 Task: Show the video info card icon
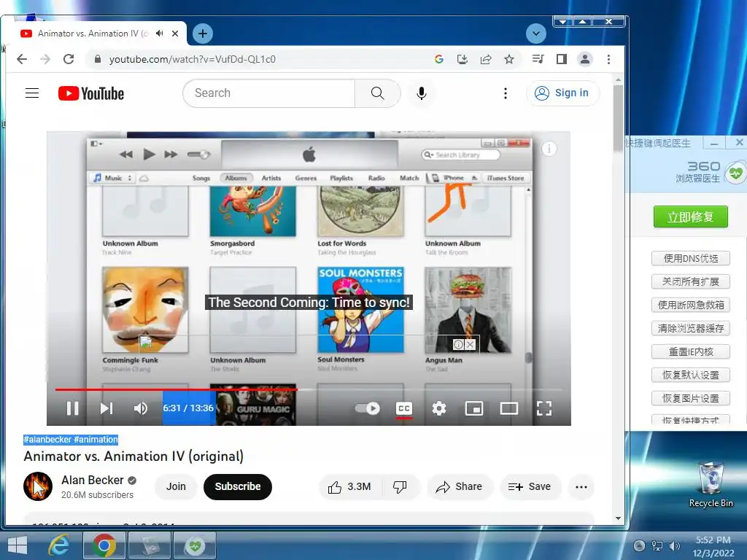pyautogui.click(x=549, y=149)
